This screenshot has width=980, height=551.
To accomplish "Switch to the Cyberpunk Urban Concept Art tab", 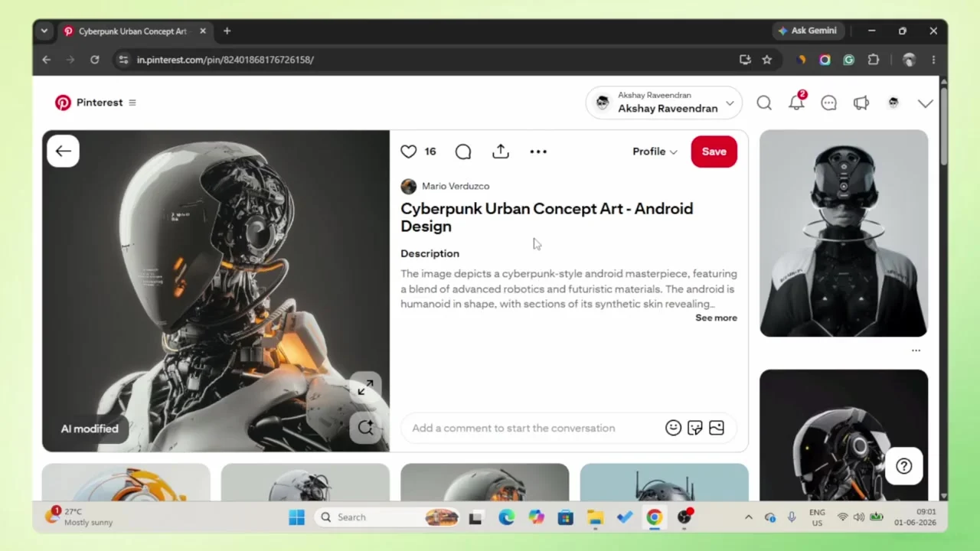I will 132,31.
